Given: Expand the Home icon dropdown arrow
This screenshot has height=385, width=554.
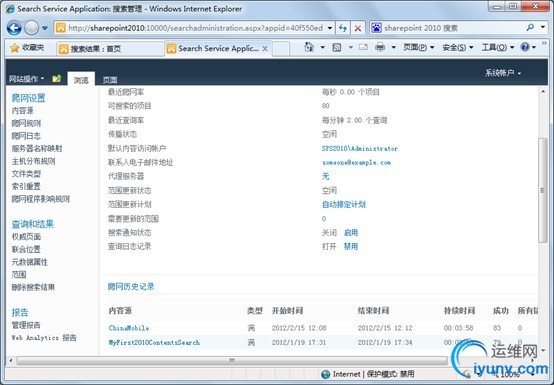Looking at the screenshot, I should pos(323,47).
